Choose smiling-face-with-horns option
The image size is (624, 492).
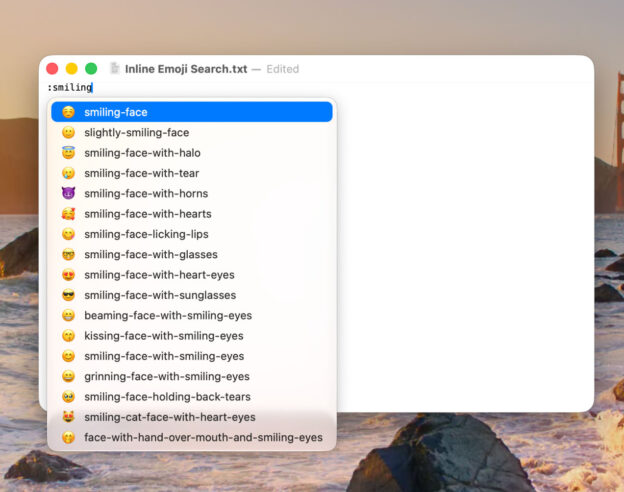pos(192,193)
